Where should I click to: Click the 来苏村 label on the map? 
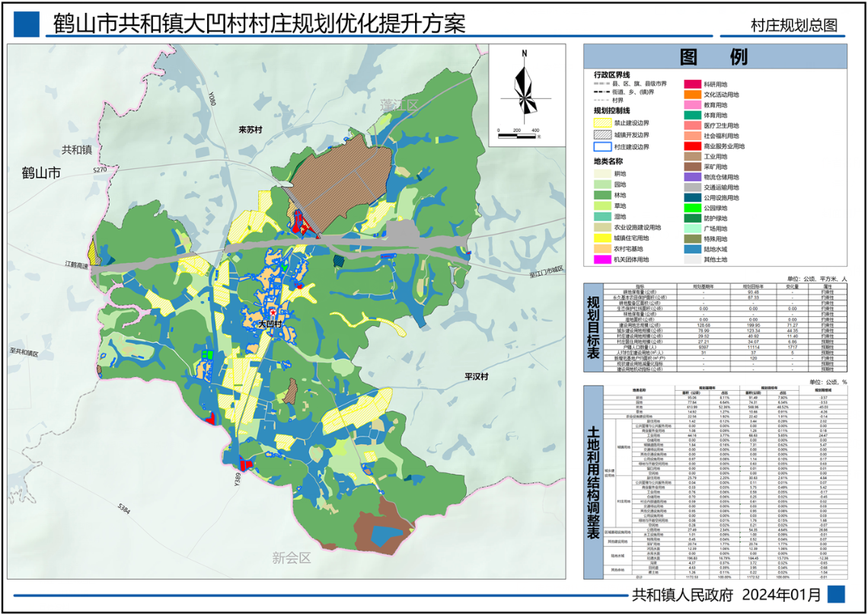pyautogui.click(x=249, y=130)
